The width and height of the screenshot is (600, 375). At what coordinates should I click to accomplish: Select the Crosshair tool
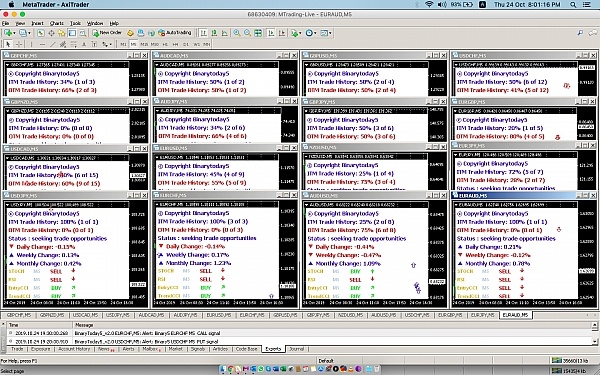click(18, 44)
